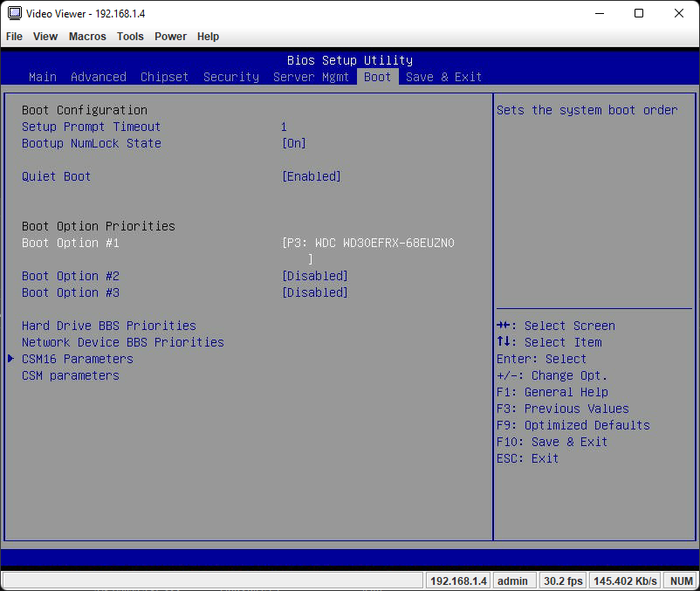Open Boot Option #3 [Disabled] value
This screenshot has height=591, width=700.
(315, 292)
